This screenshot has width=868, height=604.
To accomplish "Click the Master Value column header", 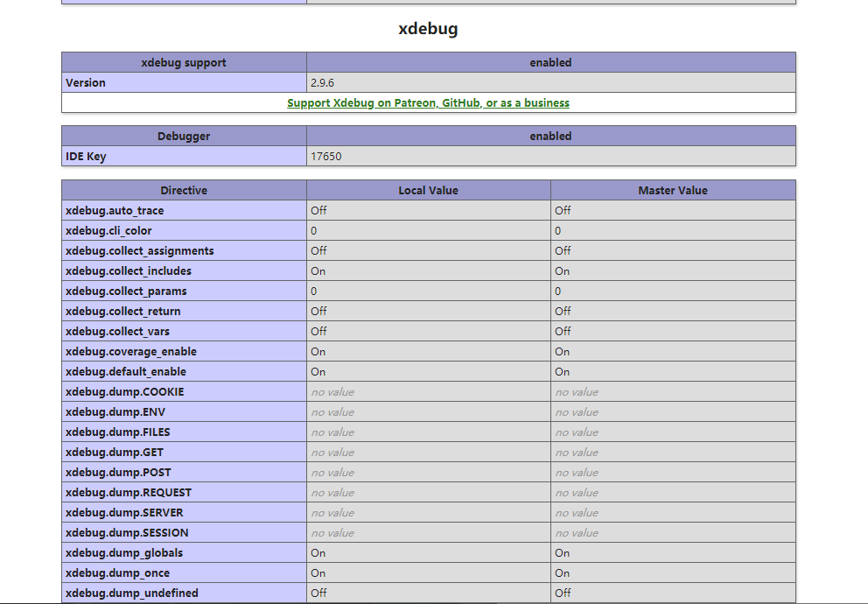I will point(673,191).
